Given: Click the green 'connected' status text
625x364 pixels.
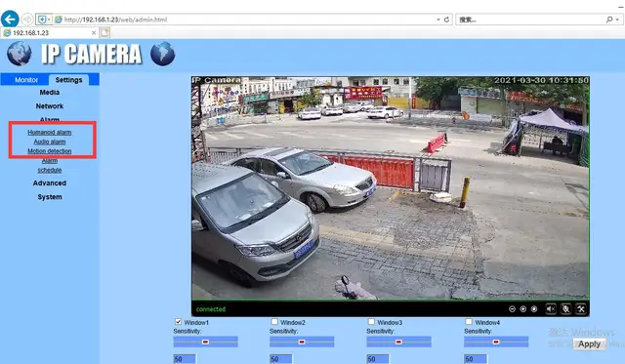Looking at the screenshot, I should 211,309.
